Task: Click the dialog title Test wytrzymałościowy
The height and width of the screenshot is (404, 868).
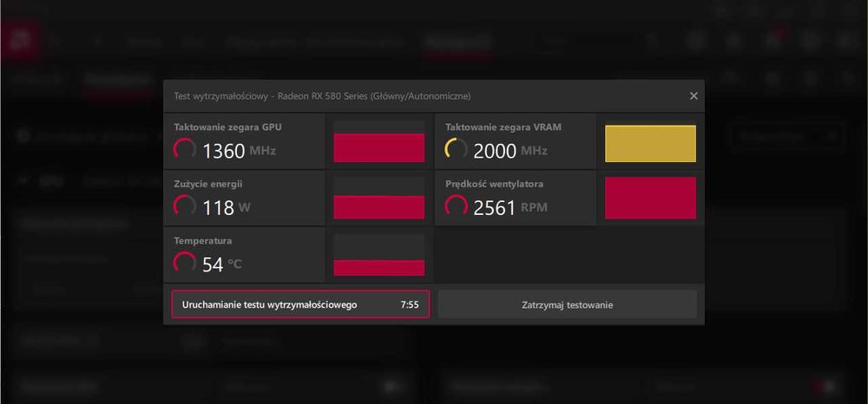Action: click(x=322, y=96)
